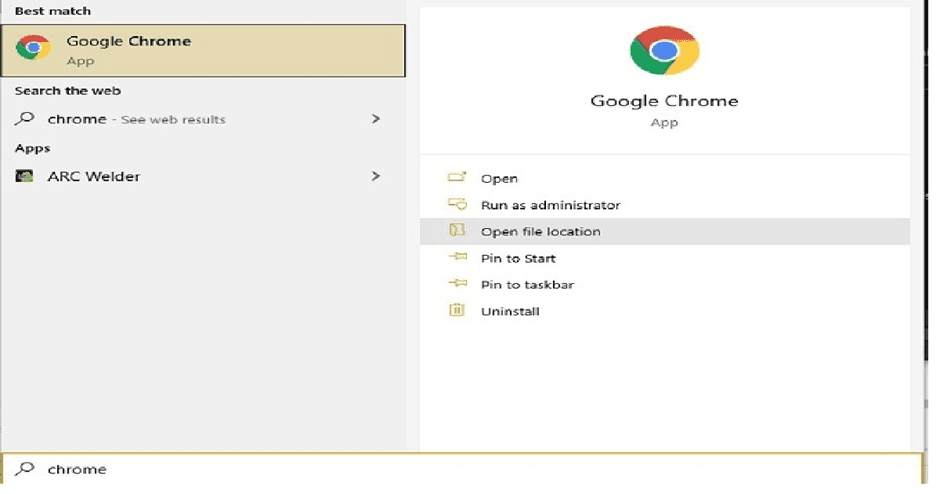This screenshot has width=940, height=494.
Task: Choose Uninstall for Google Chrome
Action: pyautogui.click(x=665, y=311)
